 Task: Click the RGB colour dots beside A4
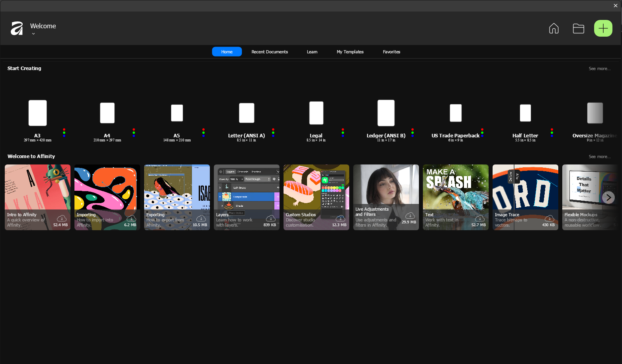134,133
